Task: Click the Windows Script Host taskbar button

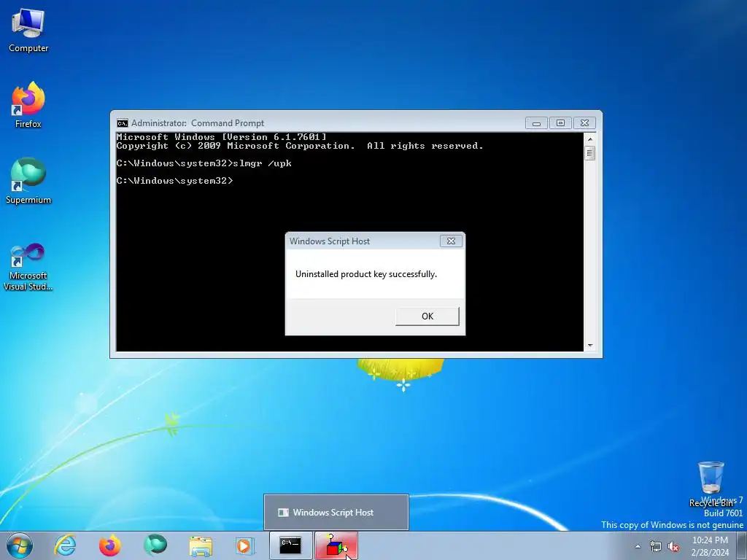Action: tap(336, 545)
